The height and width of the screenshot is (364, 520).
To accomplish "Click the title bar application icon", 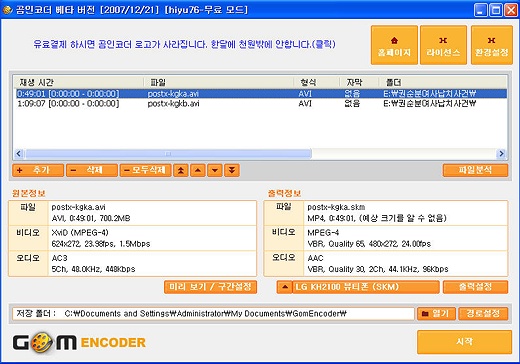I will pos(7,10).
